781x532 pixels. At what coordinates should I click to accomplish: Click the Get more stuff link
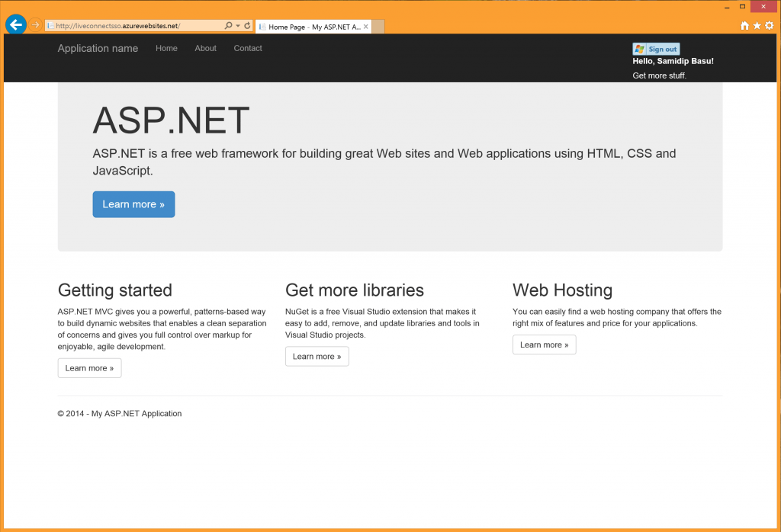tap(660, 75)
